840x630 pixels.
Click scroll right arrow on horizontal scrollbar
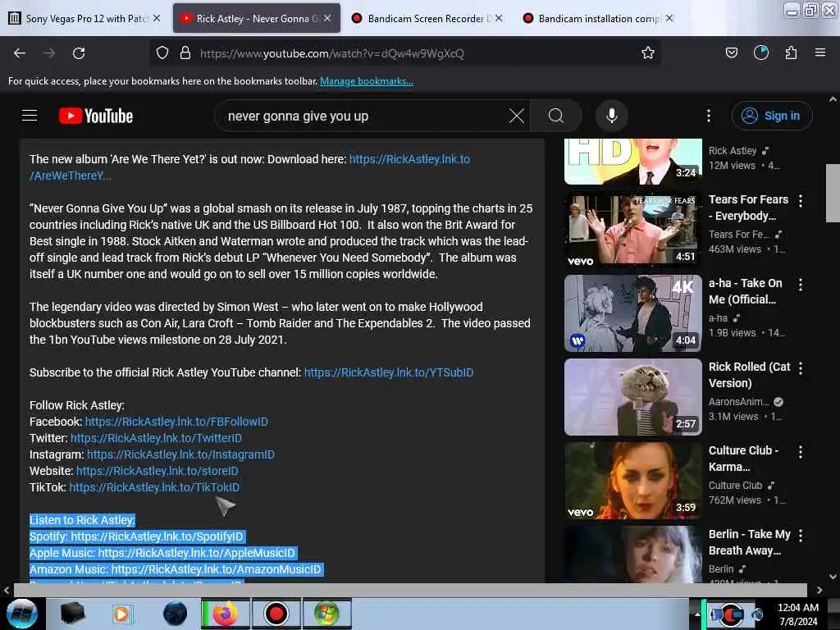pyautogui.click(x=819, y=590)
